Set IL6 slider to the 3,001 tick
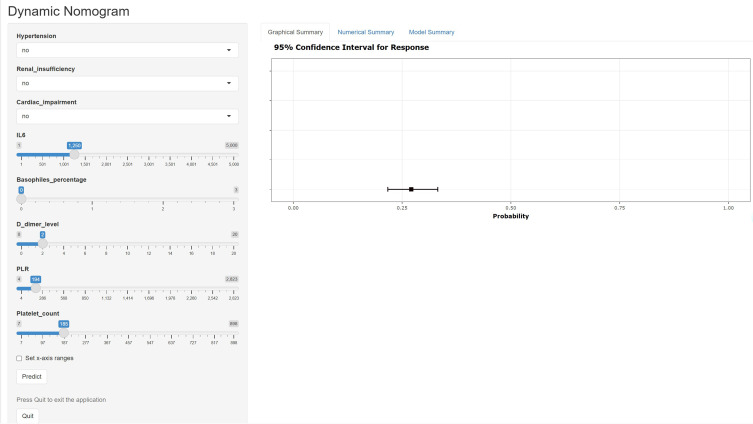 click(x=149, y=155)
